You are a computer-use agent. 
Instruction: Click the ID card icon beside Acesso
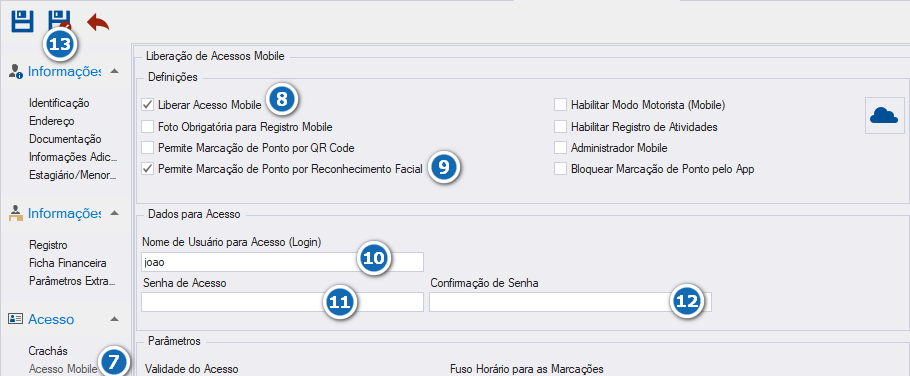coord(16,319)
